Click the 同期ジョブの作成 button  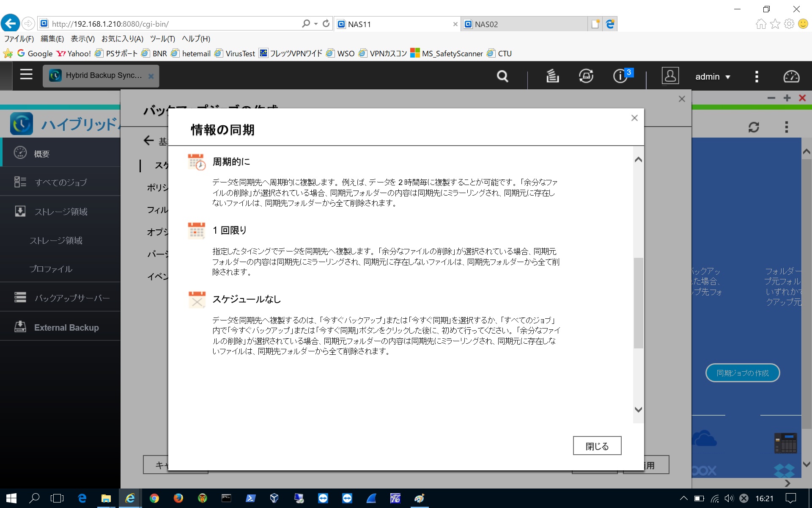point(742,373)
